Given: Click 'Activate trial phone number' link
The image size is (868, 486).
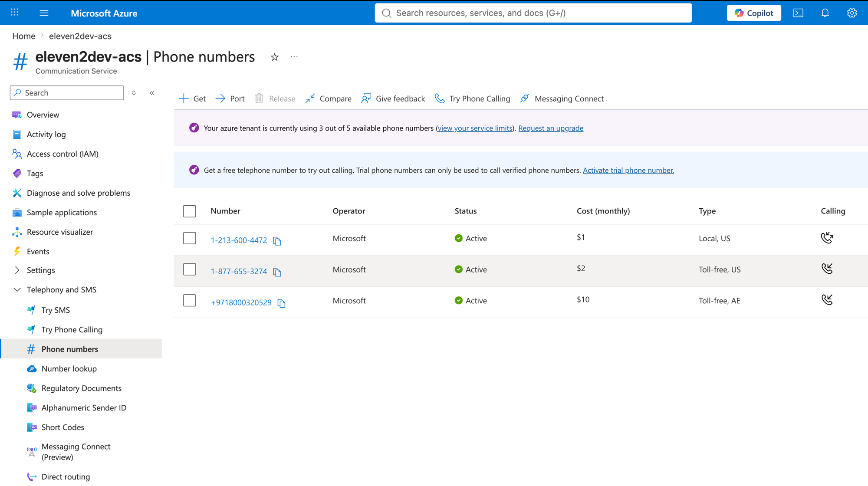Looking at the screenshot, I should (x=628, y=170).
